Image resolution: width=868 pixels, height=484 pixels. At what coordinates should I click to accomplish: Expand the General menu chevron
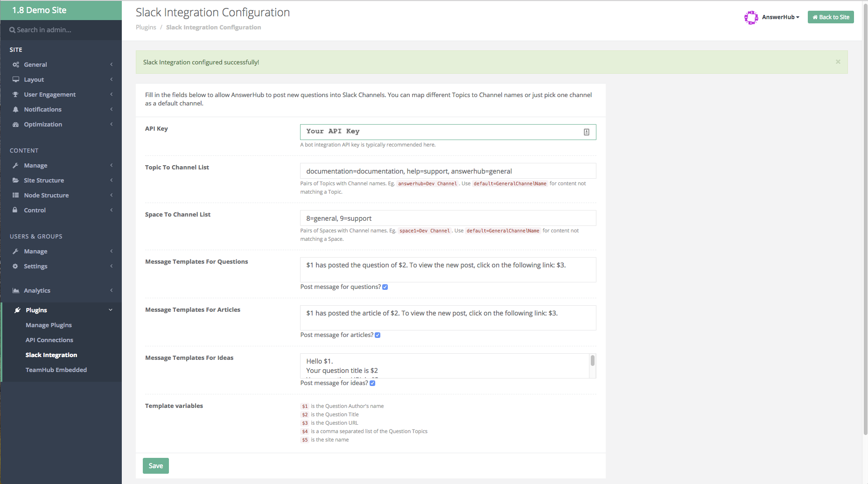coord(112,64)
